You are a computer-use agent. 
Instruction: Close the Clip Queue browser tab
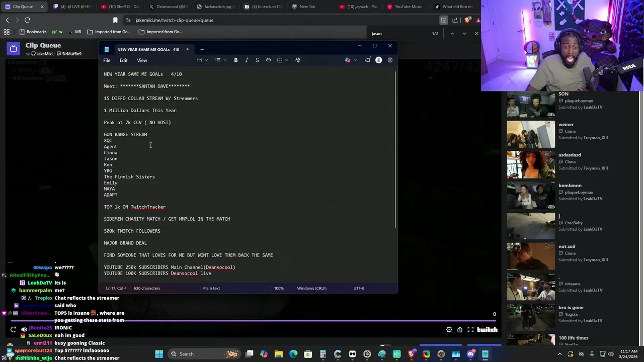[x=42, y=7]
